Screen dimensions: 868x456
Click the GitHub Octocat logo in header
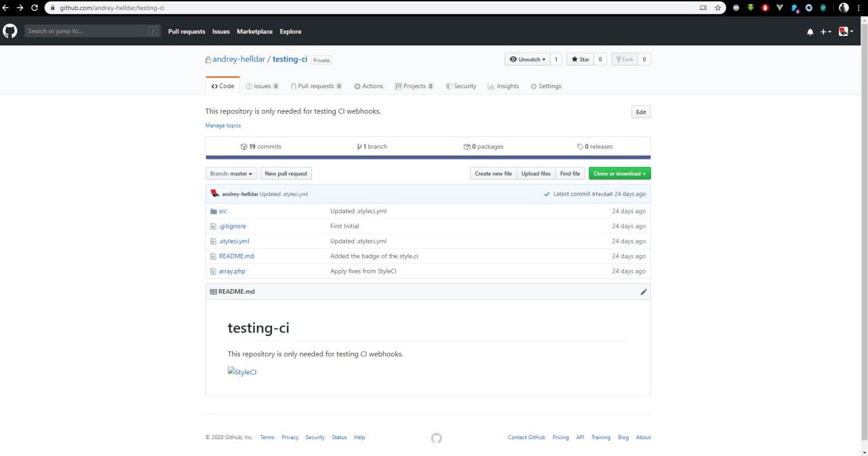coord(9,31)
